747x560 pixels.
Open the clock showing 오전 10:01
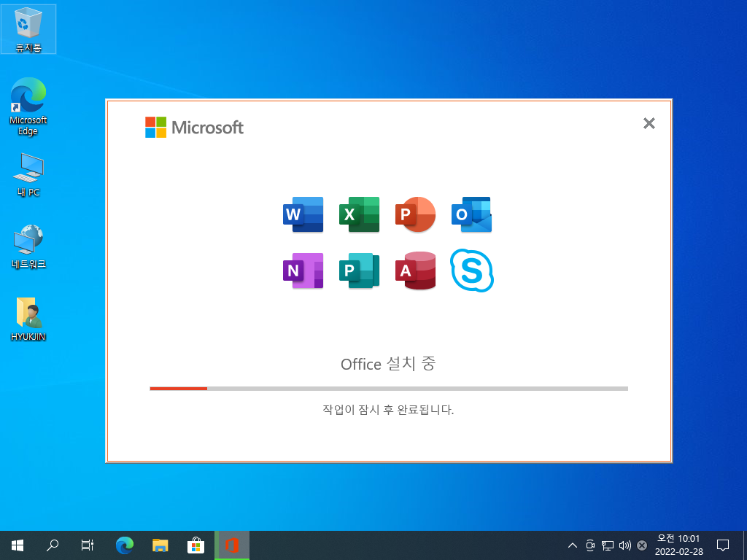coord(679,545)
